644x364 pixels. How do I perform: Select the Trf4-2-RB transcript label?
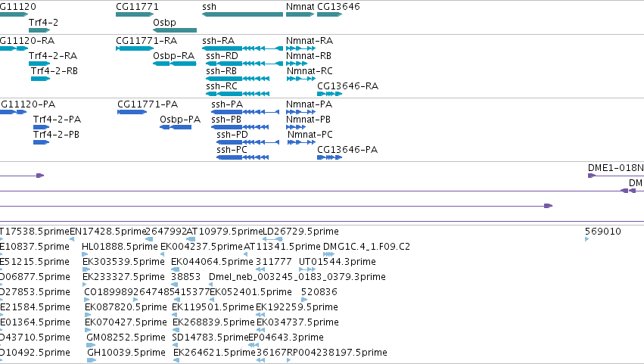(x=54, y=71)
